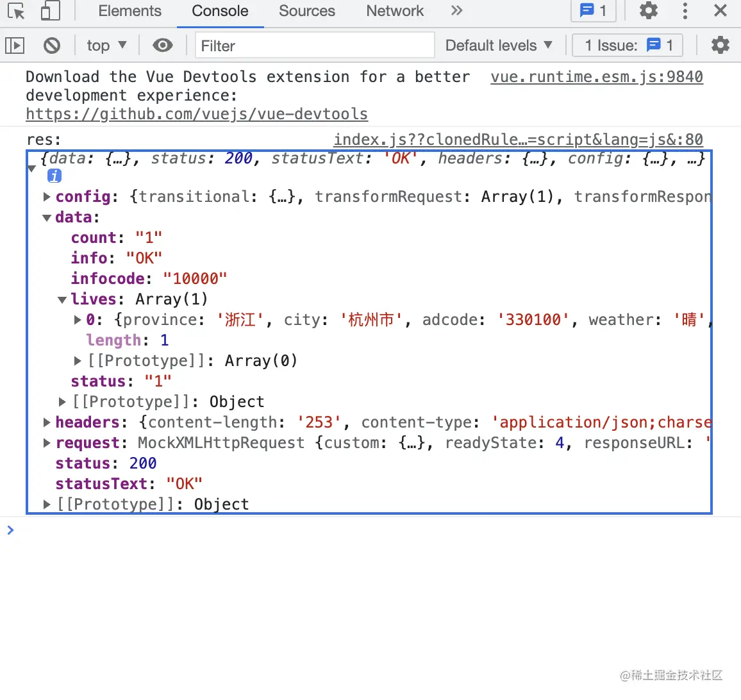This screenshot has width=741, height=700.
Task: Select the info: "OK" row
Action: (x=116, y=258)
